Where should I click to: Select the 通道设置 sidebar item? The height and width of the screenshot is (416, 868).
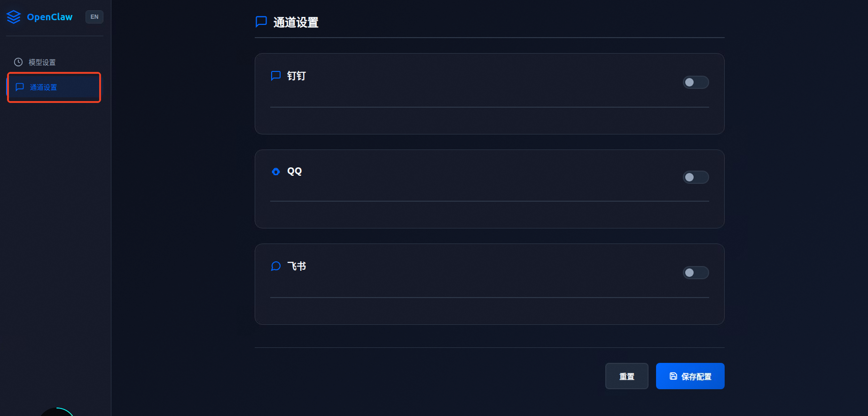pos(54,87)
